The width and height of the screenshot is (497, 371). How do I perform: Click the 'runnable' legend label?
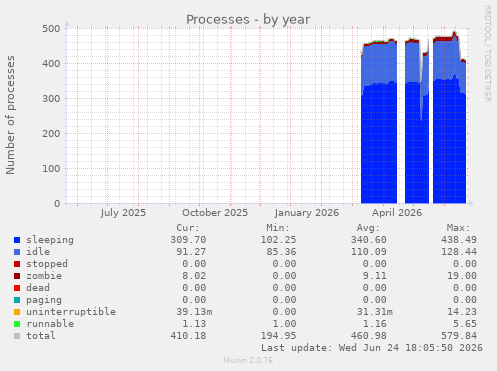[50, 324]
